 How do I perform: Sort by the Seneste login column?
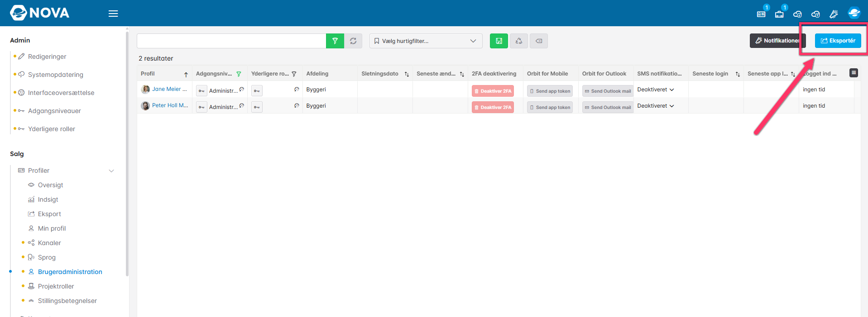[738, 74]
